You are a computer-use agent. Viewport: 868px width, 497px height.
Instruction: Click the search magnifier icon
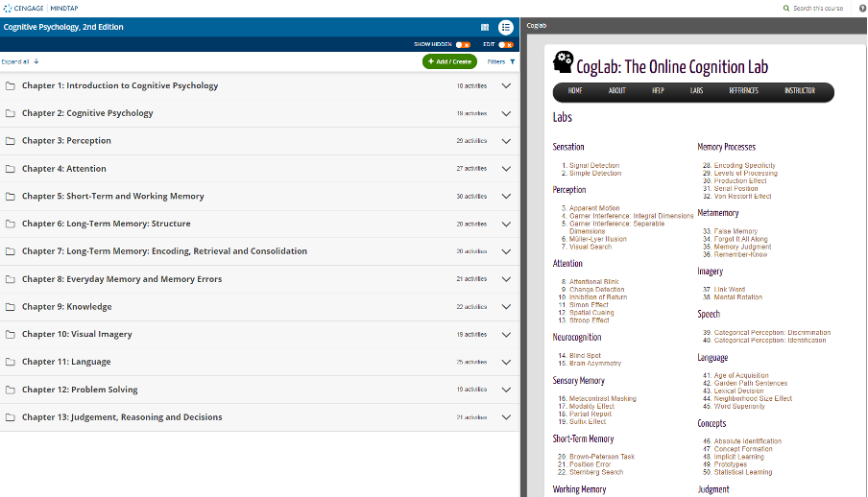tap(786, 9)
